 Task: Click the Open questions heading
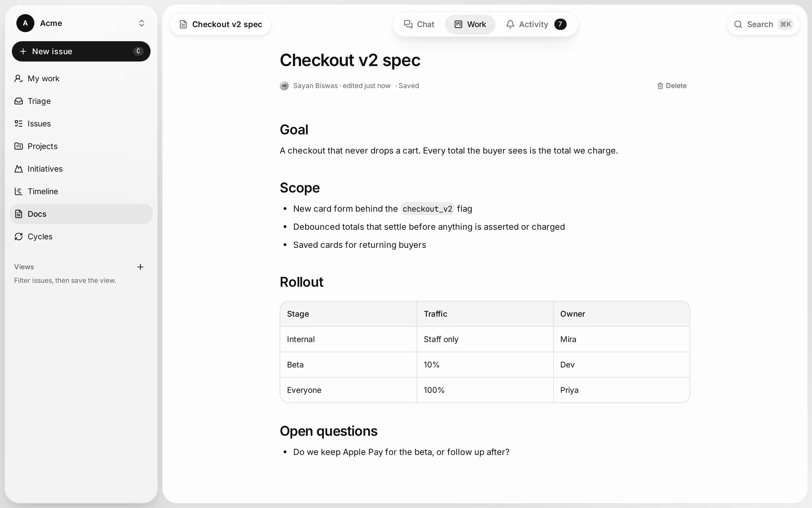(x=328, y=431)
